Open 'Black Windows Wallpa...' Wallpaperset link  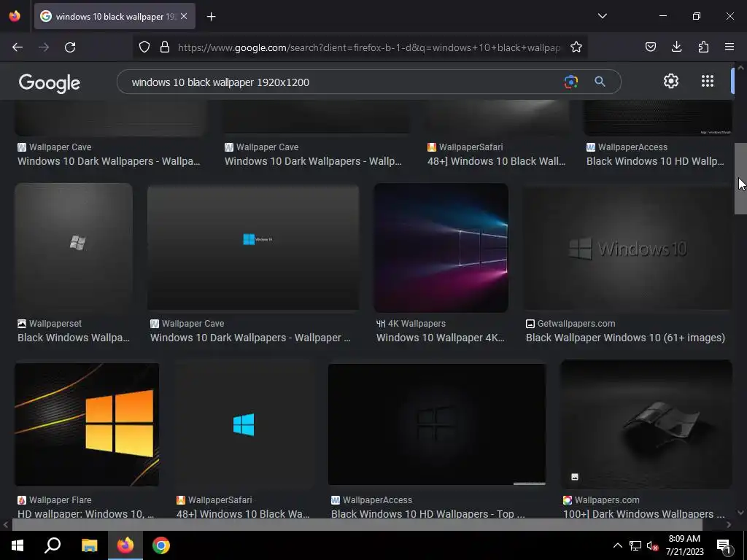pyautogui.click(x=74, y=338)
